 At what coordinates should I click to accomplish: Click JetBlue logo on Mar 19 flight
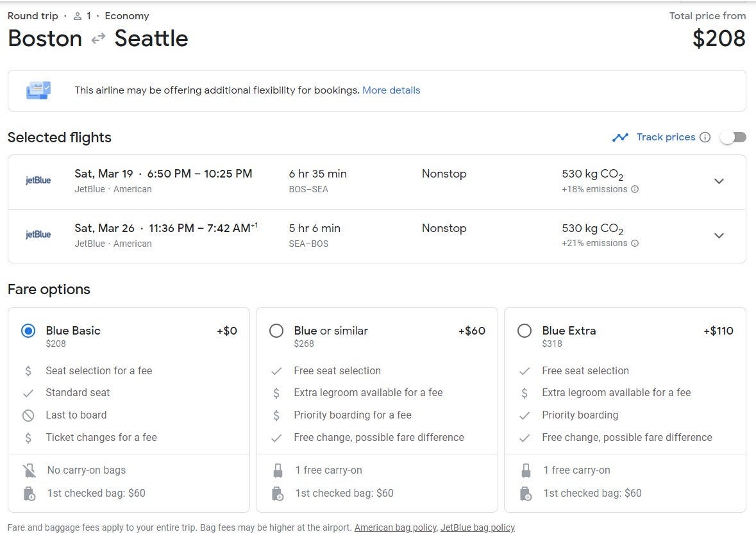(x=38, y=181)
